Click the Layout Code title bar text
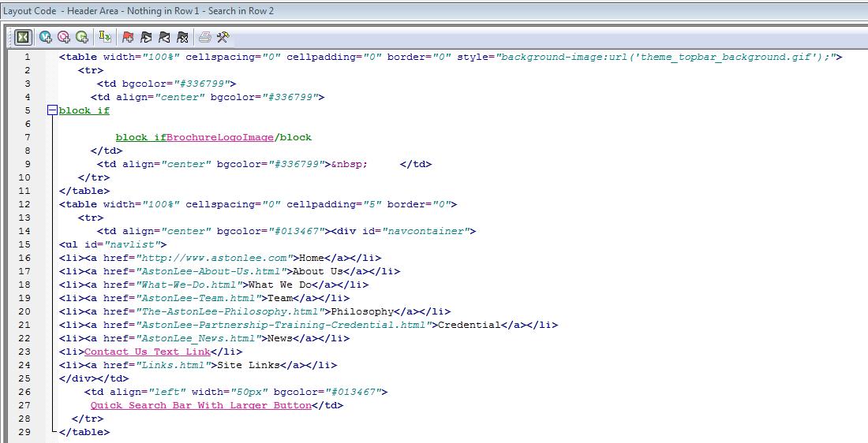This screenshot has height=443, width=868. coord(138,11)
